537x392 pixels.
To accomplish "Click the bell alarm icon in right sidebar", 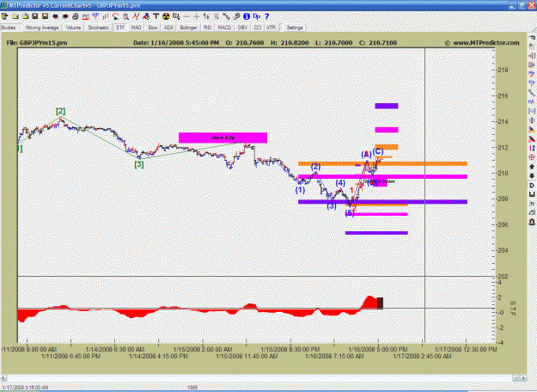I will (x=532, y=223).
